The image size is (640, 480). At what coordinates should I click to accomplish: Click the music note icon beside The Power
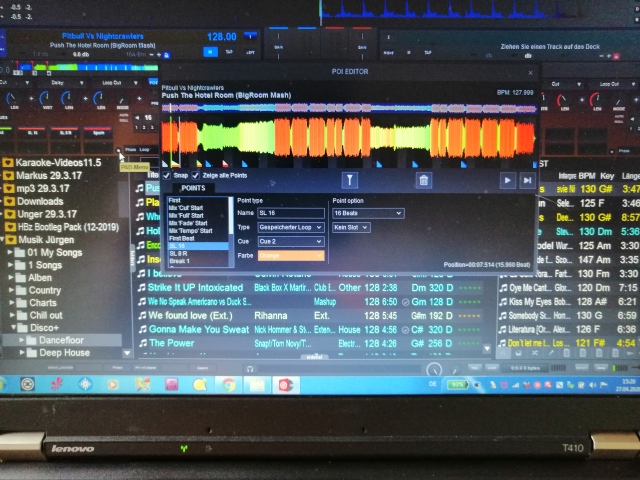142,342
